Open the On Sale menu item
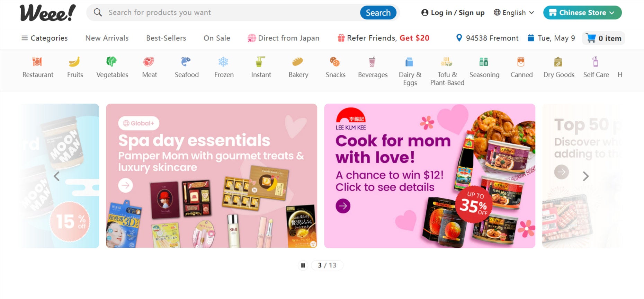 click(x=217, y=38)
